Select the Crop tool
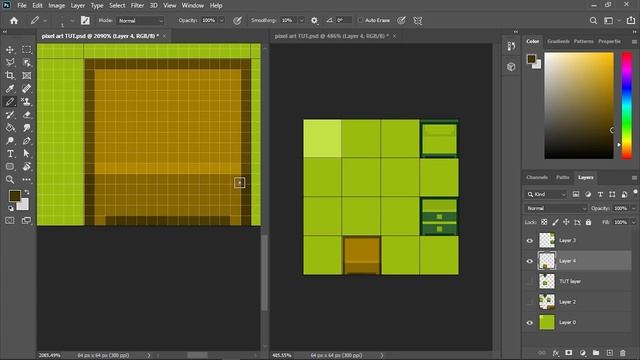Viewport: 640px width, 360px height. click(x=10, y=76)
